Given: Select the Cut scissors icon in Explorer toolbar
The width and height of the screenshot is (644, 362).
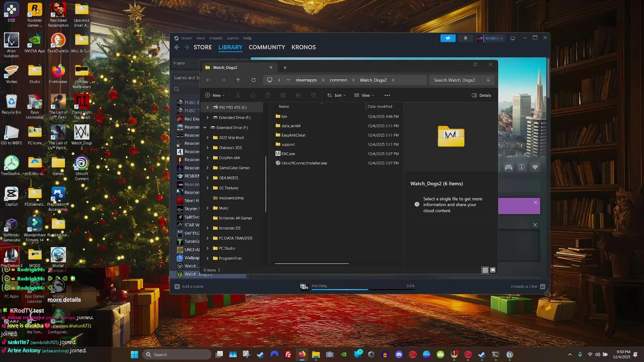Looking at the screenshot, I should click(x=238, y=95).
